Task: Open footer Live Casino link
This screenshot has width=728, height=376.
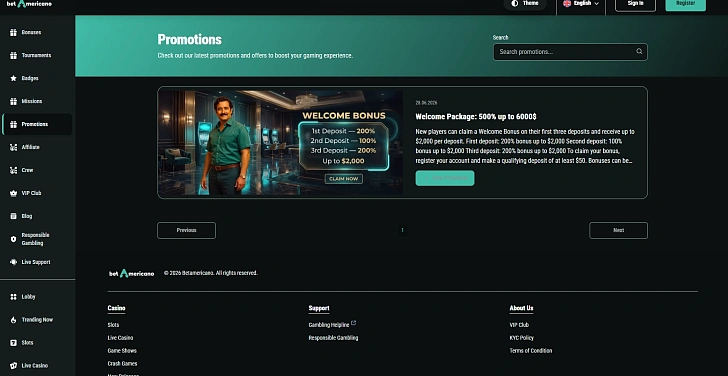Action: pos(120,338)
